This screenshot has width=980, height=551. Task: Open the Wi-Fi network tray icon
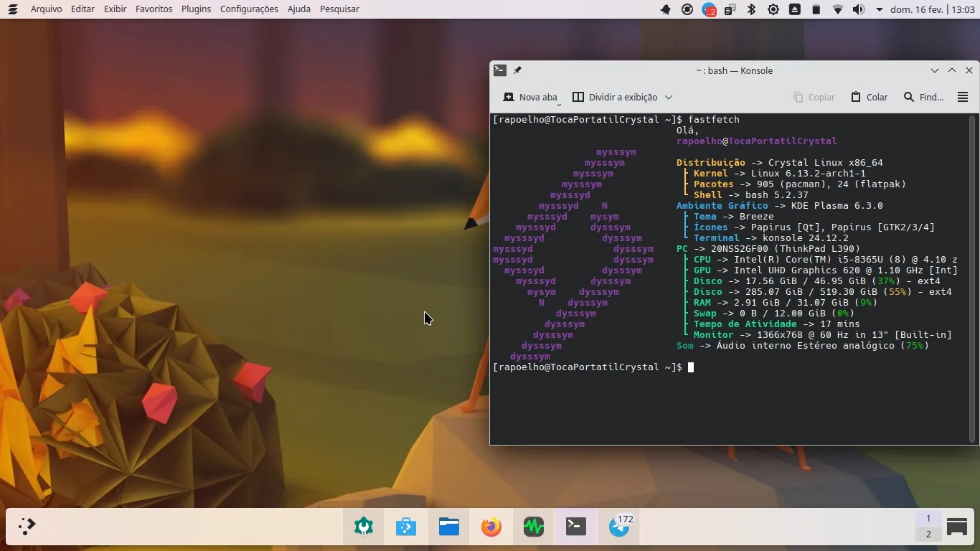[838, 9]
